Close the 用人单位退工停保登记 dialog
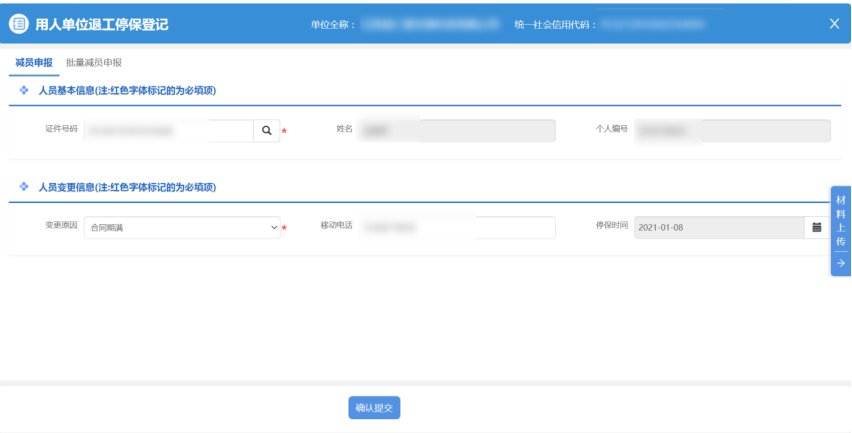Viewport: 852px width, 433px height. pos(834,24)
